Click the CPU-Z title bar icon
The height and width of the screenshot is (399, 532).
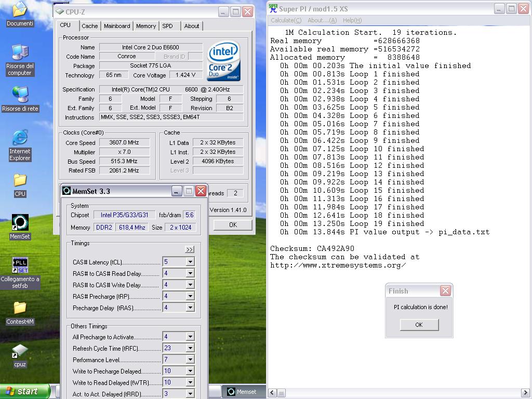[x=60, y=11]
